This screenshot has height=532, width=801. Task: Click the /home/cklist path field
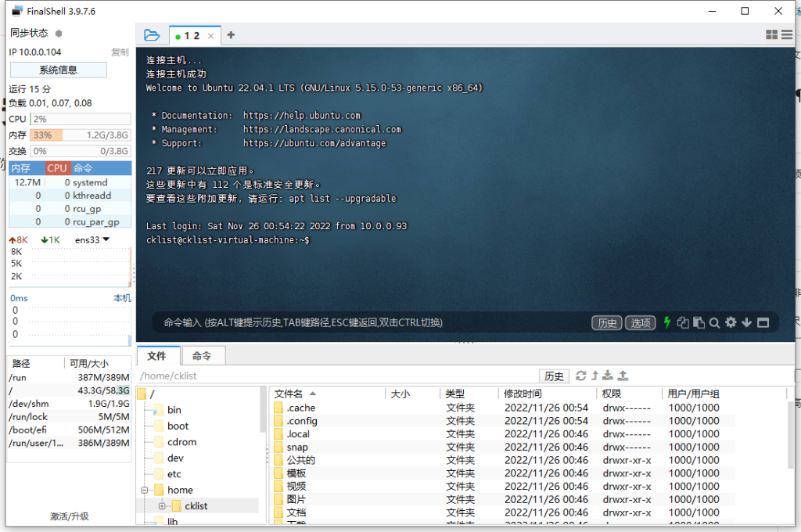click(x=337, y=376)
